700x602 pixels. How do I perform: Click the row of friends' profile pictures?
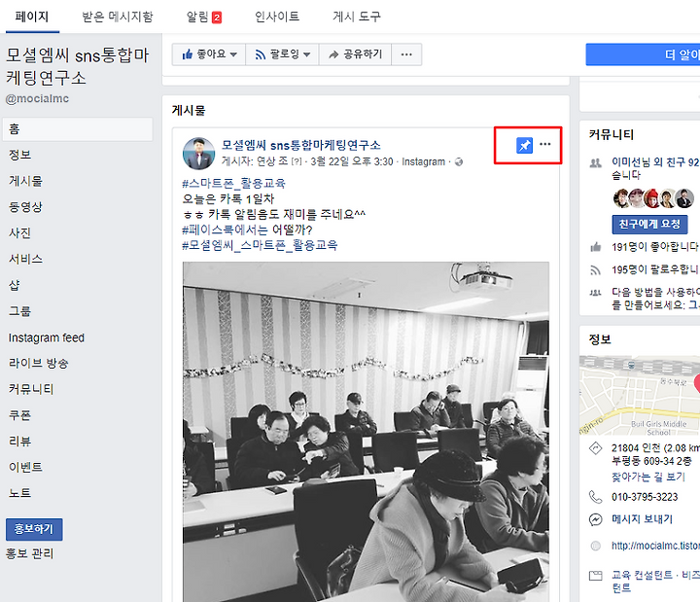(653, 198)
